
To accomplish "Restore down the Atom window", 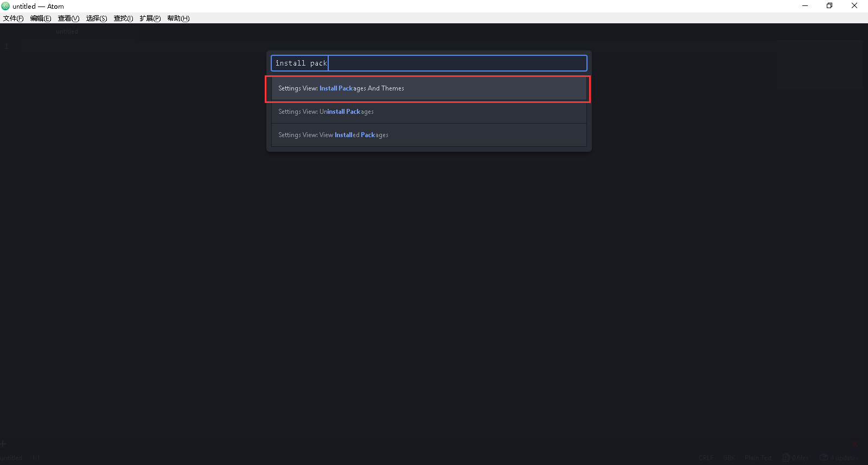I will pos(829,6).
